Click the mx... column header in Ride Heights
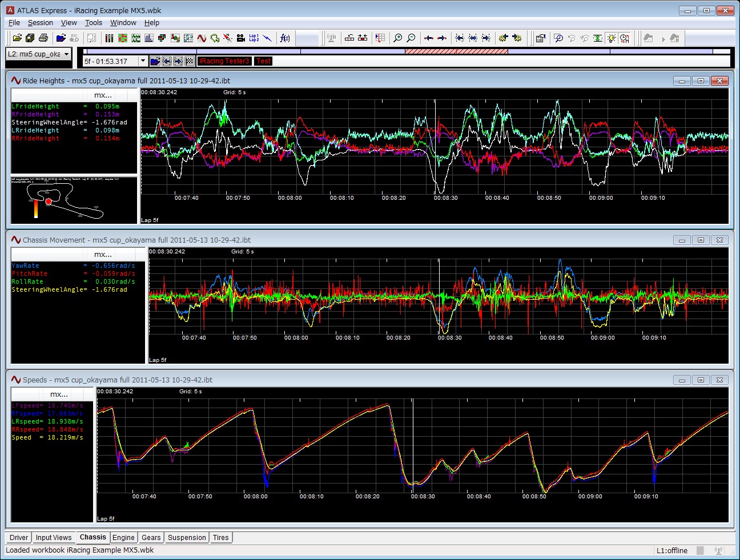The height and width of the screenshot is (560, 740). point(103,95)
